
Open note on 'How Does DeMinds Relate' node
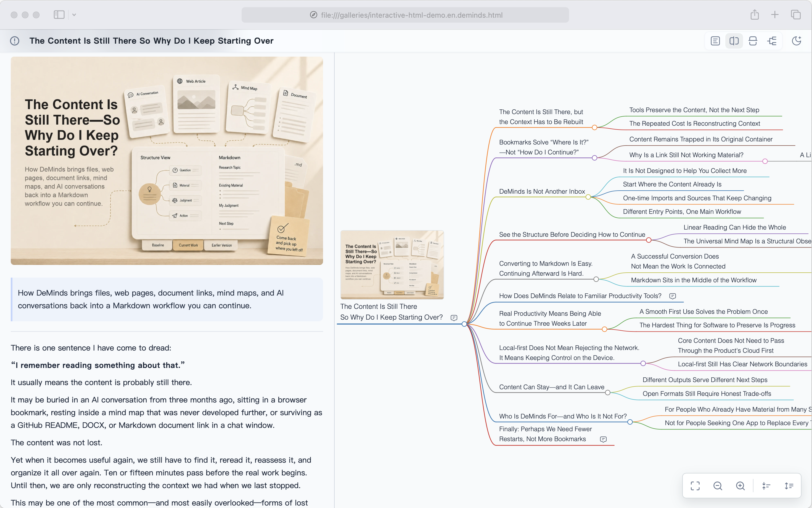[x=672, y=296]
